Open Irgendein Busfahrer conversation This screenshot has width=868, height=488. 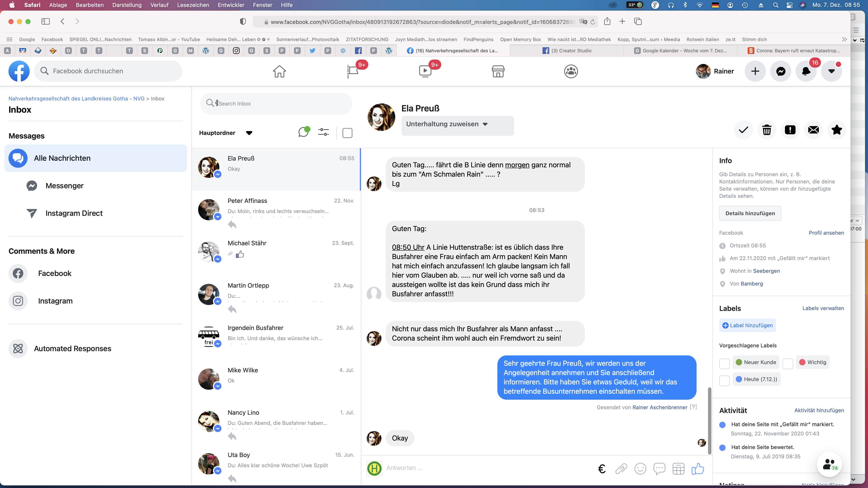pos(276,339)
